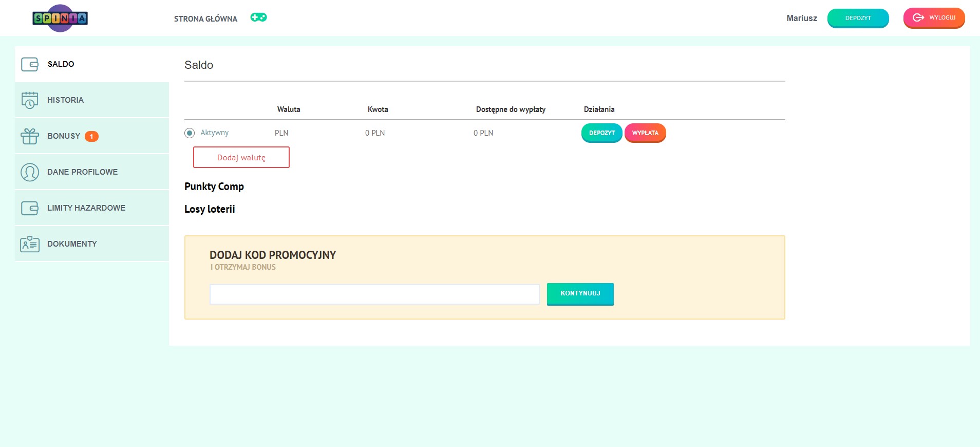Click the Spinia logo
Viewport: 980px width, 447px height.
60,18
